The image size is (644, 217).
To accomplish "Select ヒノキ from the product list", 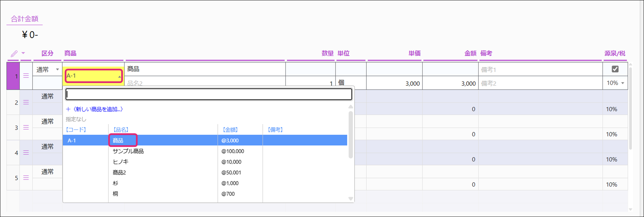I will 121,162.
